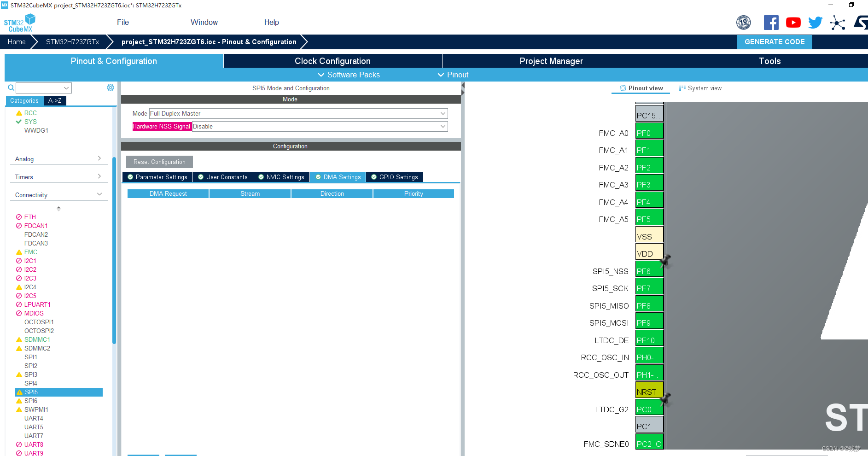Click the VDD power pin

tap(649, 251)
